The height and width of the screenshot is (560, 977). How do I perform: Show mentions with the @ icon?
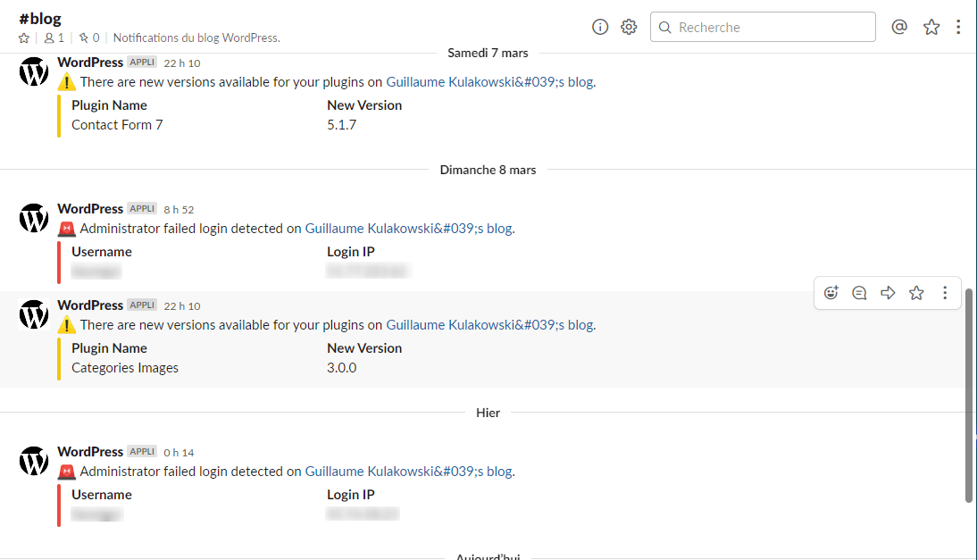[899, 27]
